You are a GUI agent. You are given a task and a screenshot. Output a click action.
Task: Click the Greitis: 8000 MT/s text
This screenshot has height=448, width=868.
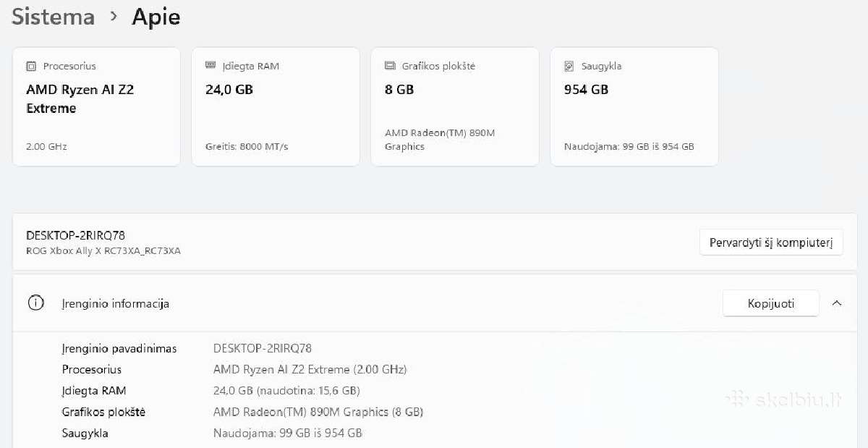[x=247, y=146]
